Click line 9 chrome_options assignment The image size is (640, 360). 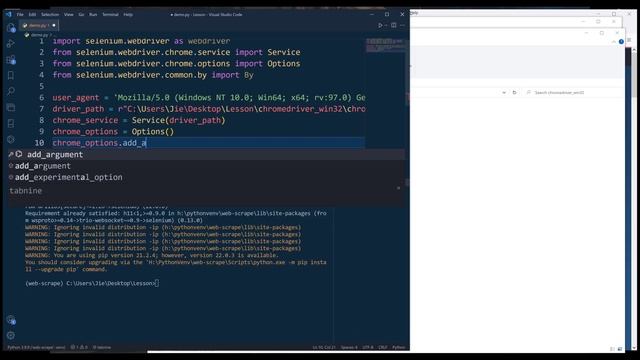113,132
